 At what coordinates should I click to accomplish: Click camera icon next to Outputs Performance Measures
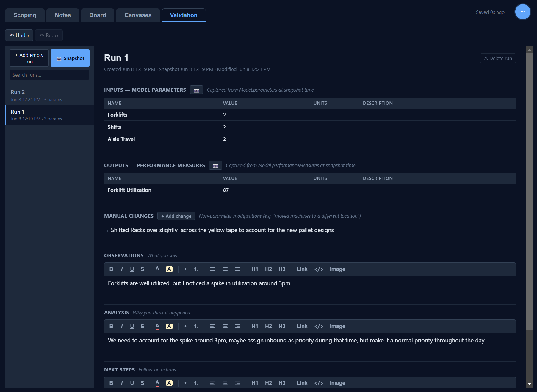pyautogui.click(x=215, y=165)
